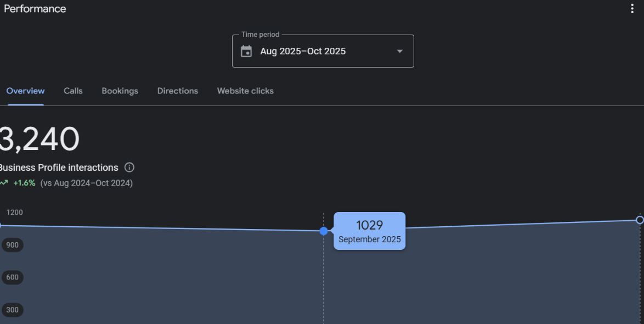The image size is (644, 324).
Task: Expand the Time period dropdown arrow
Action: pos(400,51)
